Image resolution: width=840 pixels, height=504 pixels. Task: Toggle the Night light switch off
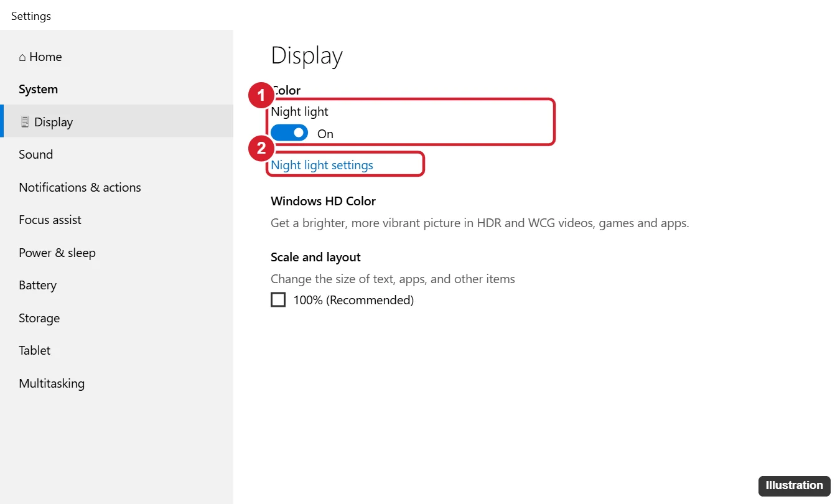(289, 133)
